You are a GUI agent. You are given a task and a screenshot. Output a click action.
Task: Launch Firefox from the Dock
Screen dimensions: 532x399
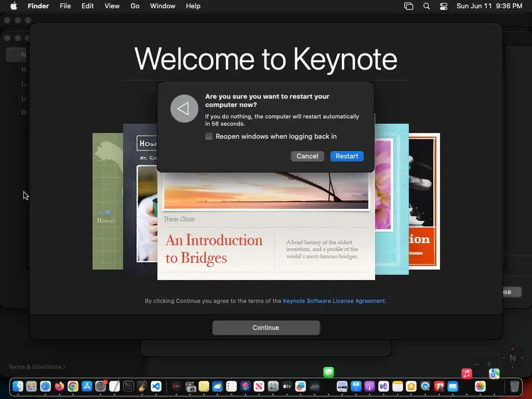pos(59,386)
